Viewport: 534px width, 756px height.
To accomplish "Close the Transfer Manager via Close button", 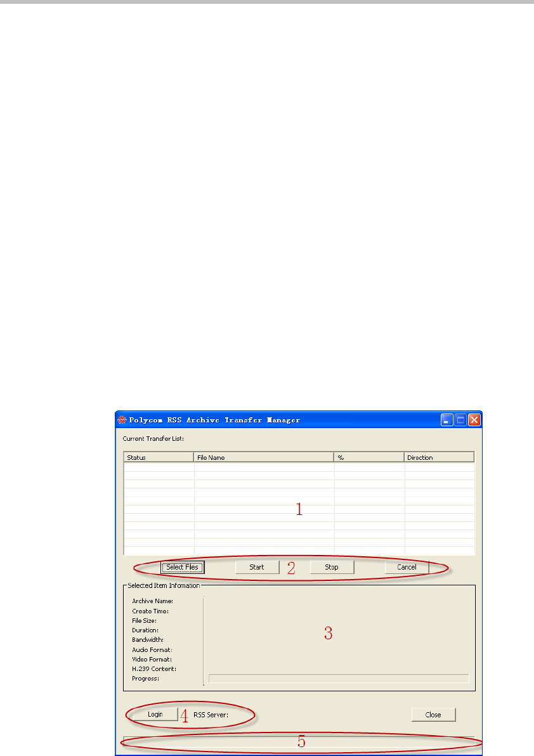I will 433,715.
